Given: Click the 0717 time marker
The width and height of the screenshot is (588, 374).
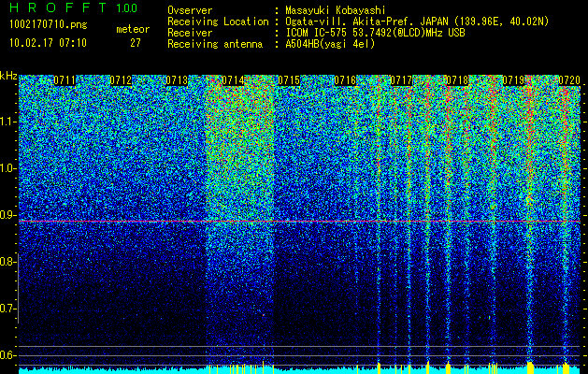Looking at the screenshot, I should 401,80.
